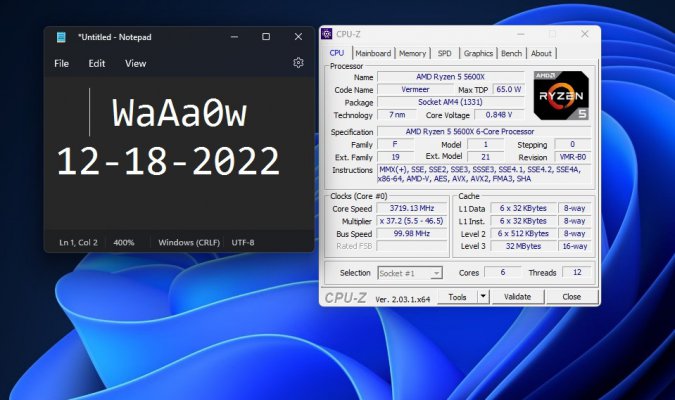Screen dimensions: 675x400
Task: Minimize the Notepad window
Action: tap(234, 37)
